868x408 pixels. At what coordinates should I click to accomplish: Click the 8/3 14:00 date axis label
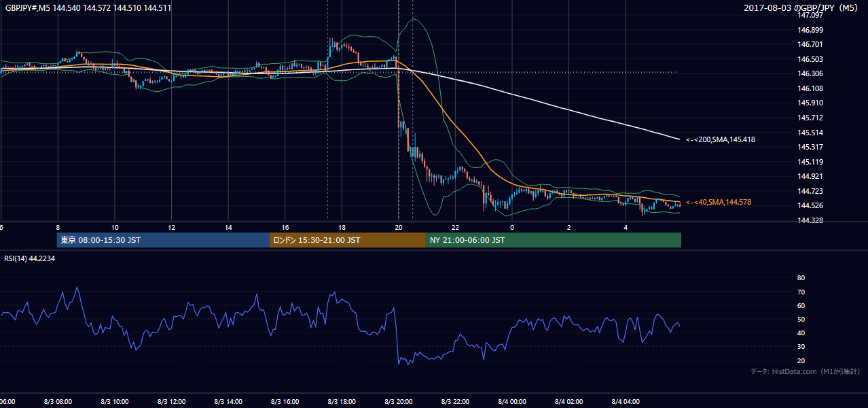pos(228,401)
